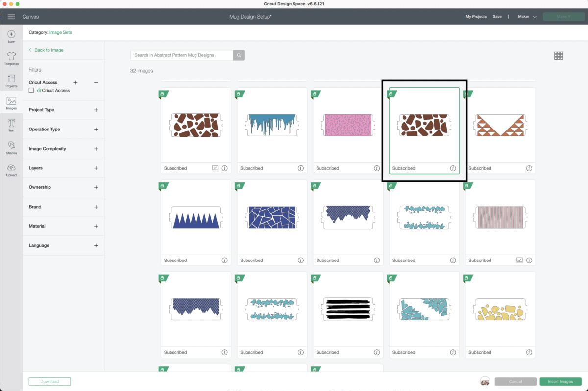Open the Projects sidebar icon
The width and height of the screenshot is (588, 391).
[x=11, y=79]
